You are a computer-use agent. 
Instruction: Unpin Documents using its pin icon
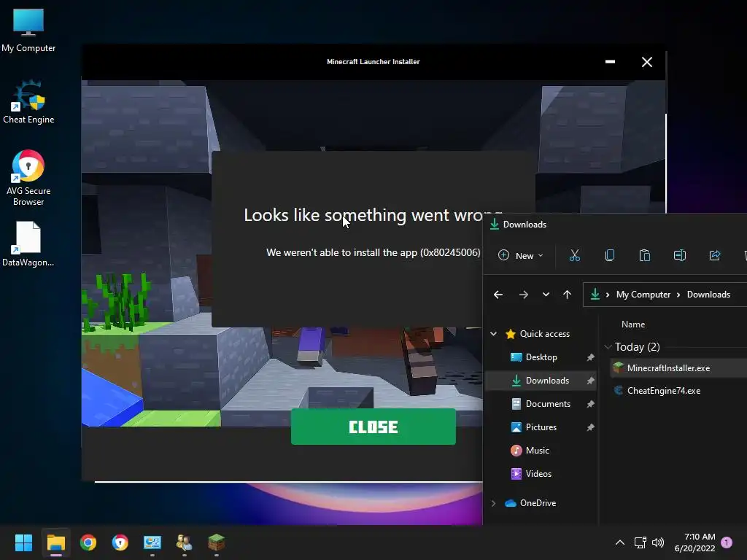click(590, 404)
